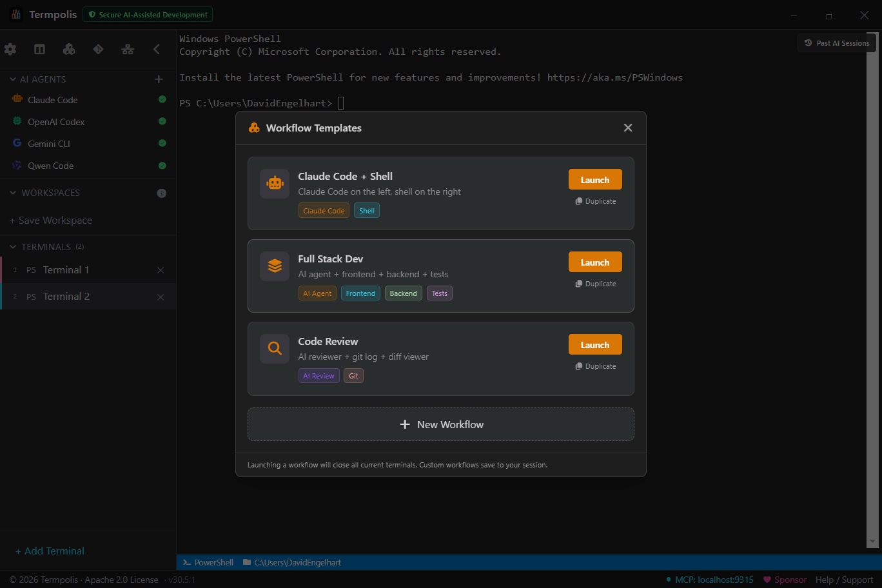The width and height of the screenshot is (882, 588).
Task: Close Terminal 2 with its X icon
Action: tap(161, 297)
